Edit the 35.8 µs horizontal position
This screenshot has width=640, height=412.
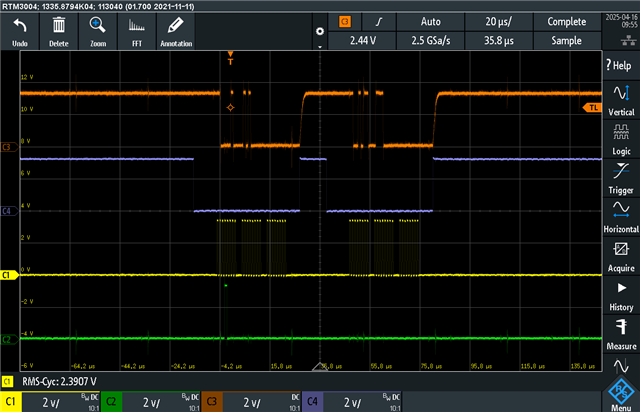point(498,41)
